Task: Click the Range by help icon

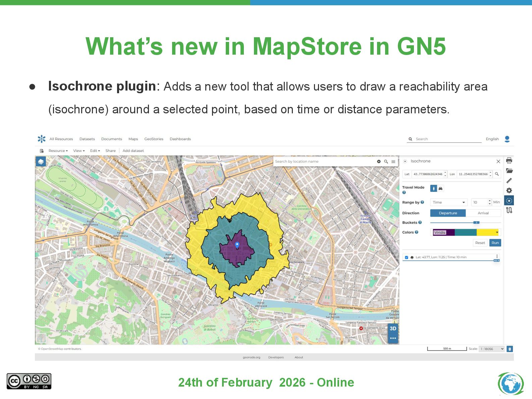Action: tap(422, 202)
